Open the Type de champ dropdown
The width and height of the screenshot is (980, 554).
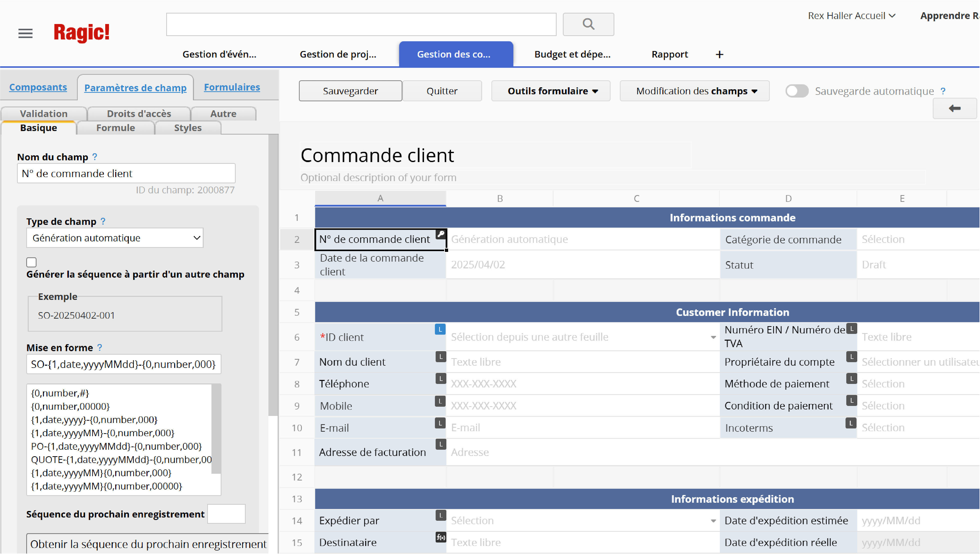[x=114, y=238]
